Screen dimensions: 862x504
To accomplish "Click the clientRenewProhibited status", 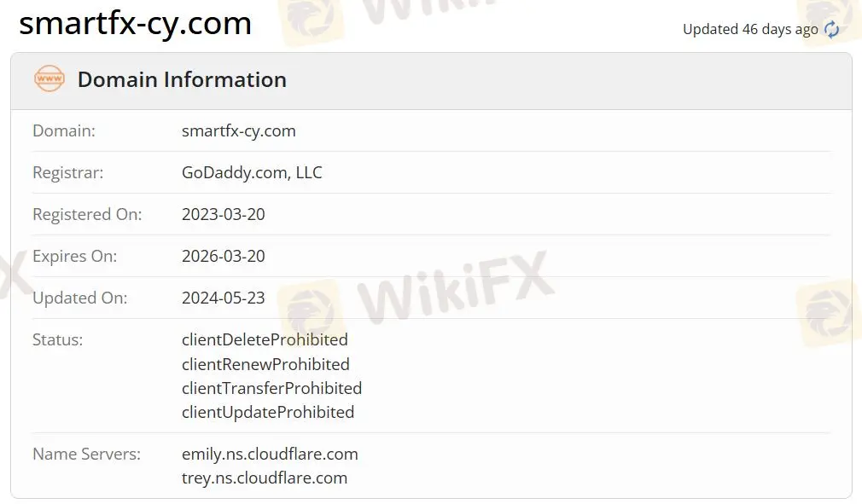I will [265, 364].
